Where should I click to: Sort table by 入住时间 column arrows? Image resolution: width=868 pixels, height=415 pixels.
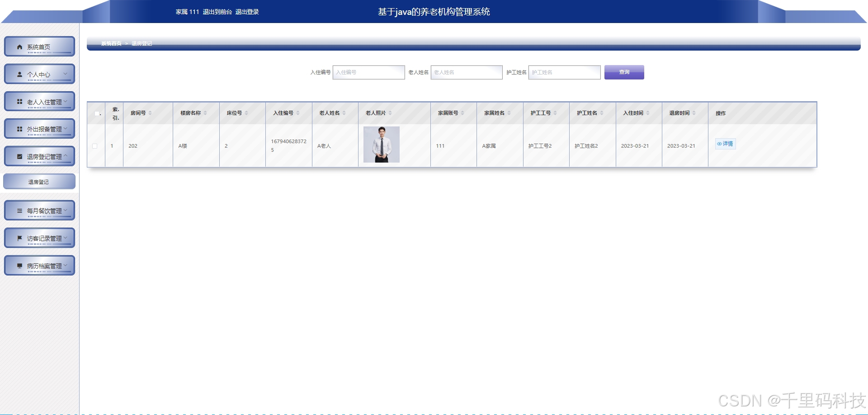pyautogui.click(x=648, y=113)
